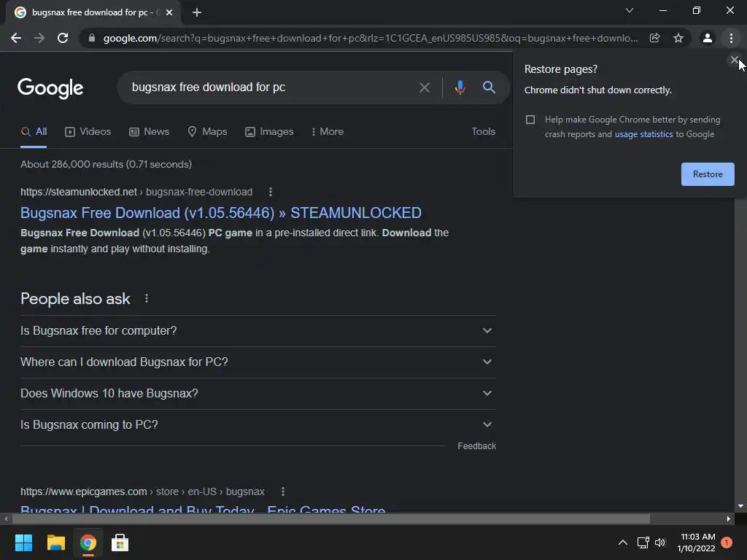Go to Google homepage via logo
Image resolution: width=747 pixels, height=560 pixels.
[x=50, y=88]
